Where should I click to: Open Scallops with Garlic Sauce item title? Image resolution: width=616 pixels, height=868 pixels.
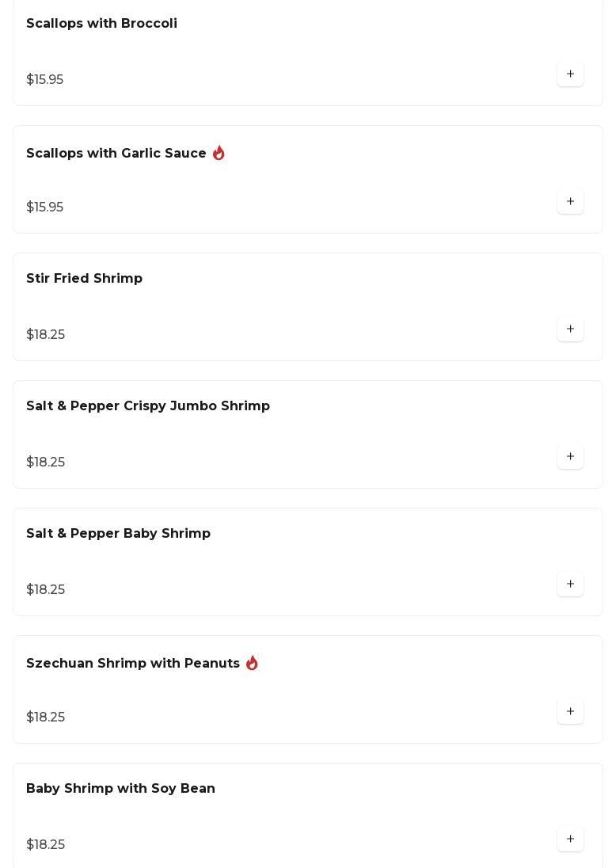[x=116, y=154]
